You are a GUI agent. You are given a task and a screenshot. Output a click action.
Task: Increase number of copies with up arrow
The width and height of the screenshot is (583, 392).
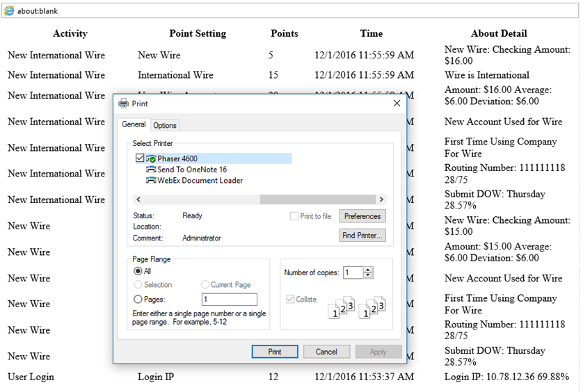[x=369, y=270]
